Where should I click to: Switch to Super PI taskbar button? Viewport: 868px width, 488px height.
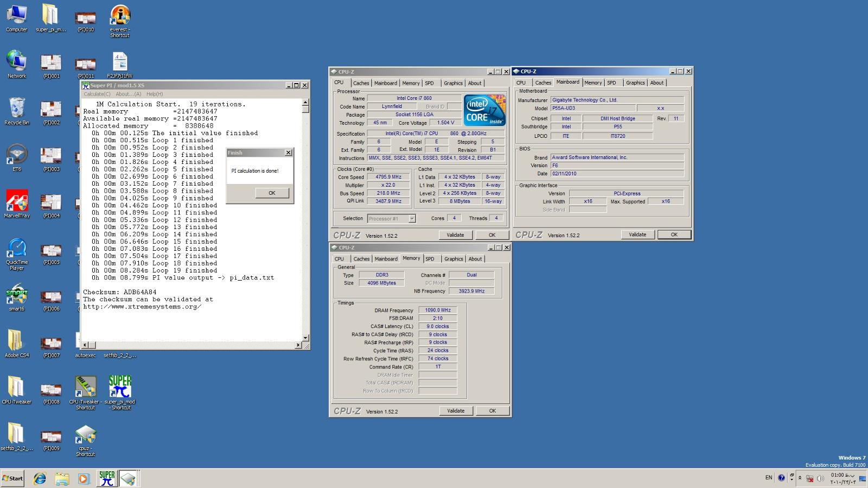[x=107, y=478]
